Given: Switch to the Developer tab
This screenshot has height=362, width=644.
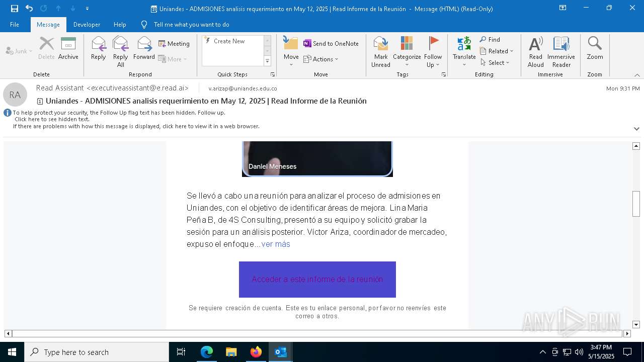Looking at the screenshot, I should (87, 25).
